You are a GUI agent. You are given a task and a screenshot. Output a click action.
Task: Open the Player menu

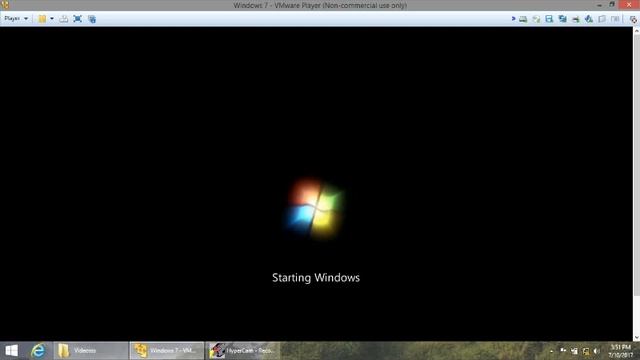tap(16, 19)
